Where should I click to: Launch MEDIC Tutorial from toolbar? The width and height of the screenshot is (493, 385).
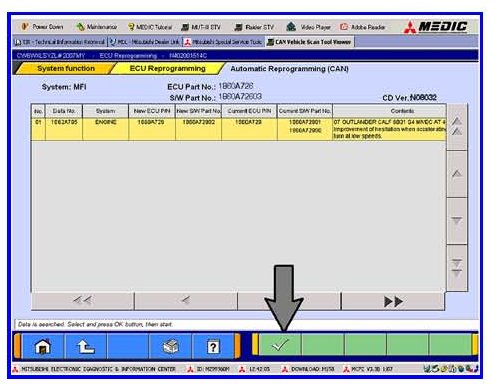click(x=150, y=27)
